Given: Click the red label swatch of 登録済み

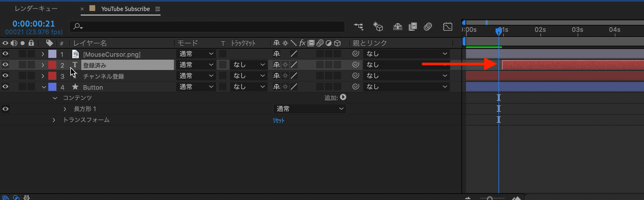Looking at the screenshot, I should (x=52, y=65).
